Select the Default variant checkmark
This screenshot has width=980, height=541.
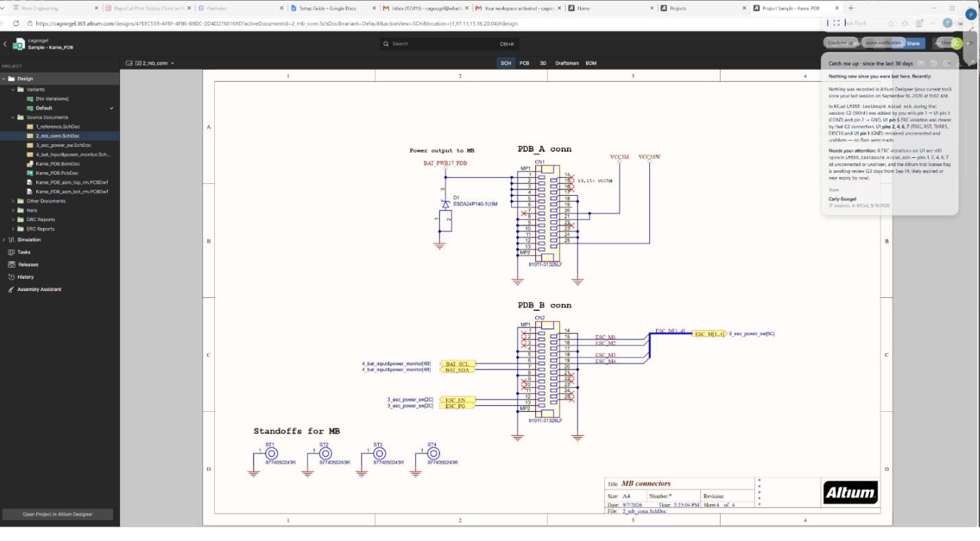click(112, 108)
